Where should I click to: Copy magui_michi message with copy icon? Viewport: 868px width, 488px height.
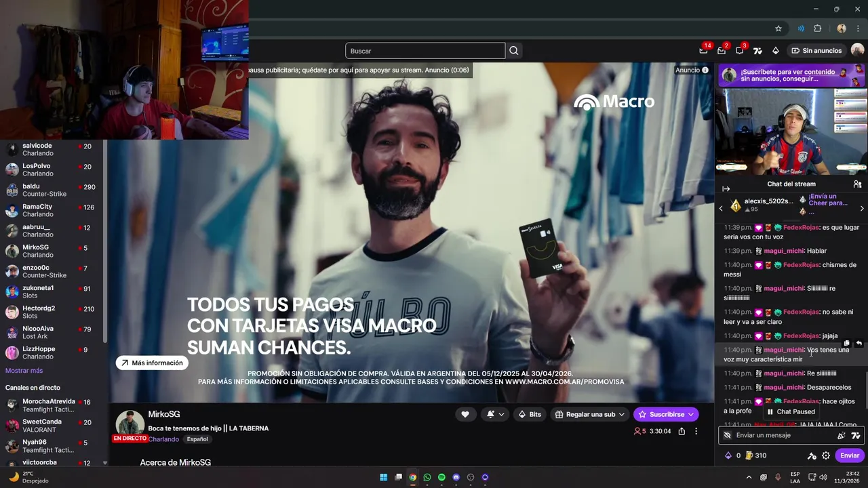[846, 344]
